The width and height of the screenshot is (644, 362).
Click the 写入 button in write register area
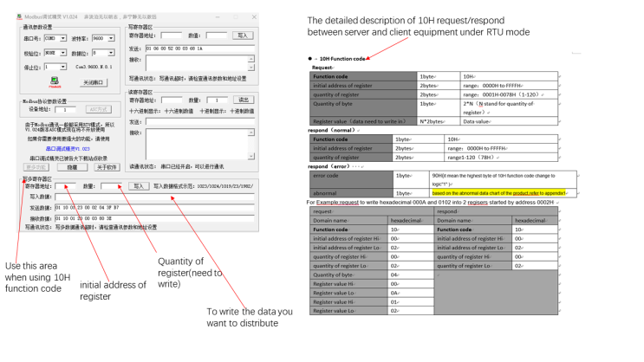(243, 36)
